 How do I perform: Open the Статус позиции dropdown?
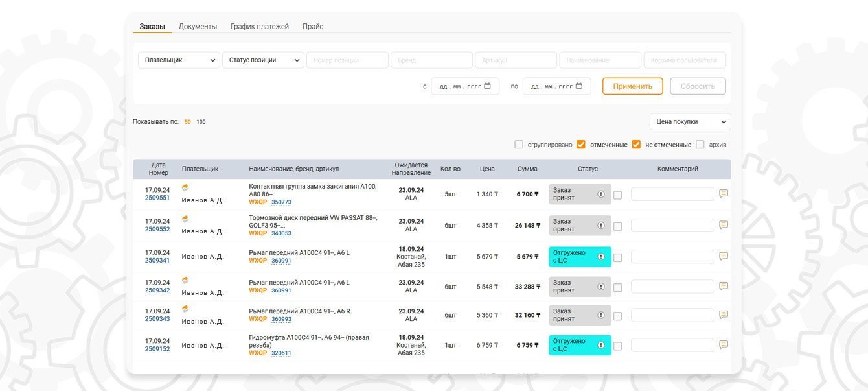263,60
